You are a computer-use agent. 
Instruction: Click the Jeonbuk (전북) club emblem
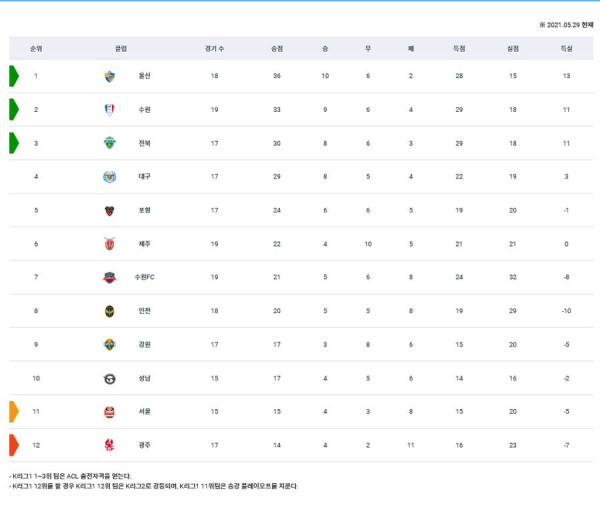click(x=109, y=143)
